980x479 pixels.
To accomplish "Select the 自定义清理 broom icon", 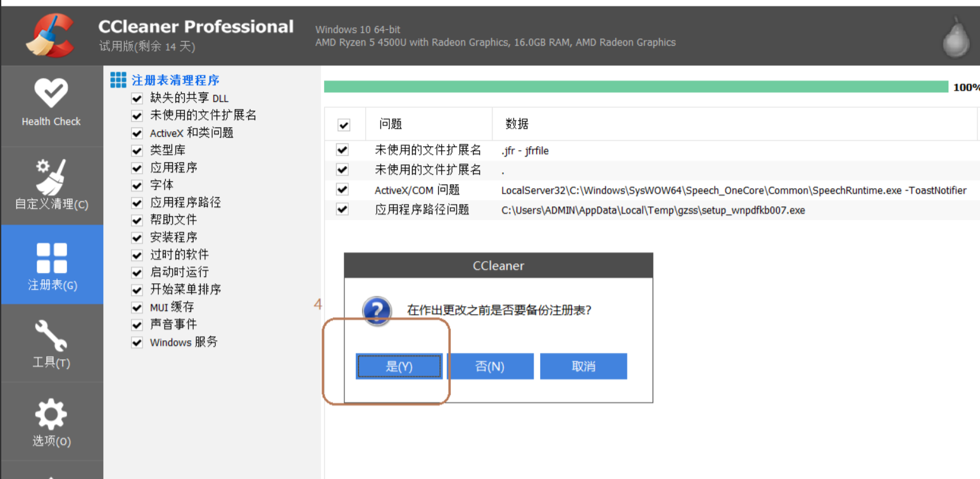I will pos(51,177).
